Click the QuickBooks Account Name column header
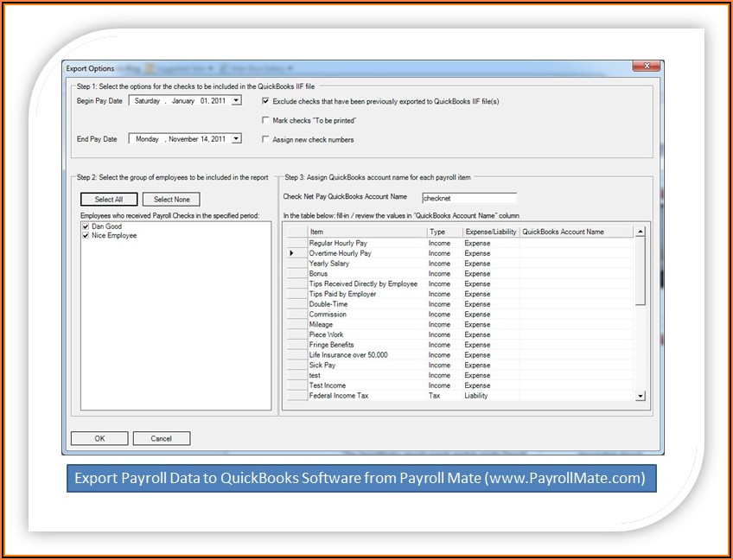733x560 pixels. (x=576, y=232)
